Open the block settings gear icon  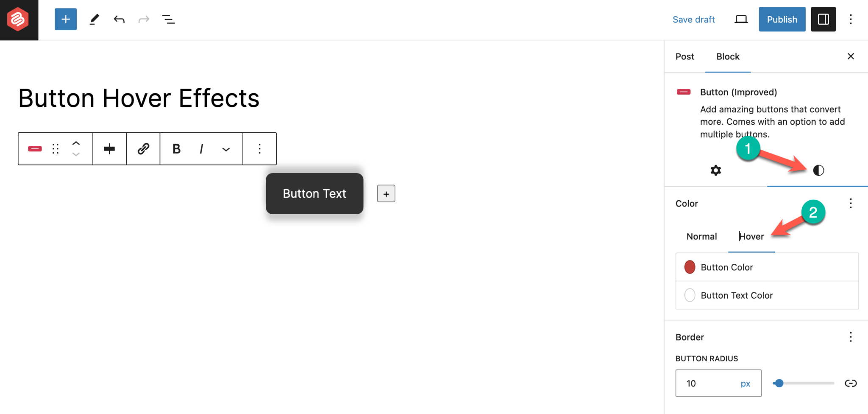pos(715,170)
